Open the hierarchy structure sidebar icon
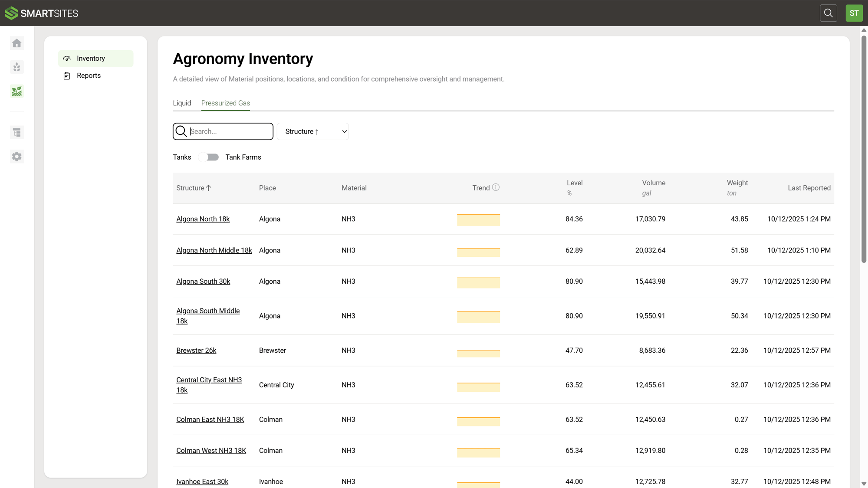 coord(17,132)
